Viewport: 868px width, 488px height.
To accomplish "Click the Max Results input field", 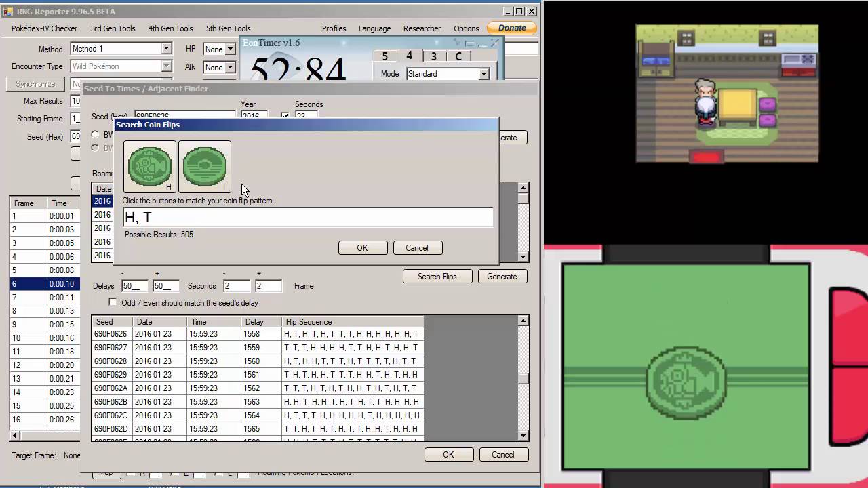I will (75, 101).
